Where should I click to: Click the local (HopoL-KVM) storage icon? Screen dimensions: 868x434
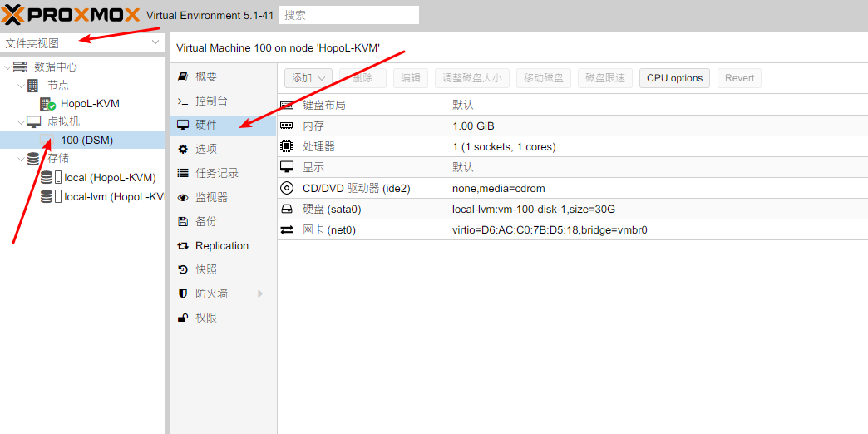click(51, 178)
